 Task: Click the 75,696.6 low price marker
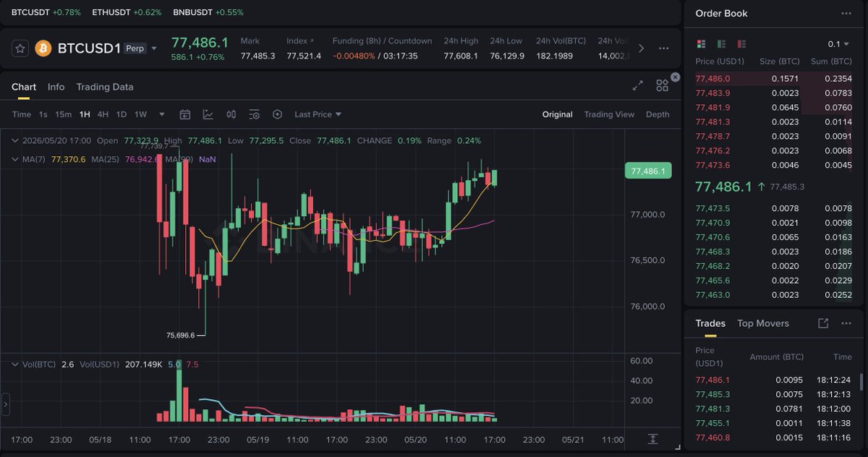click(x=180, y=335)
